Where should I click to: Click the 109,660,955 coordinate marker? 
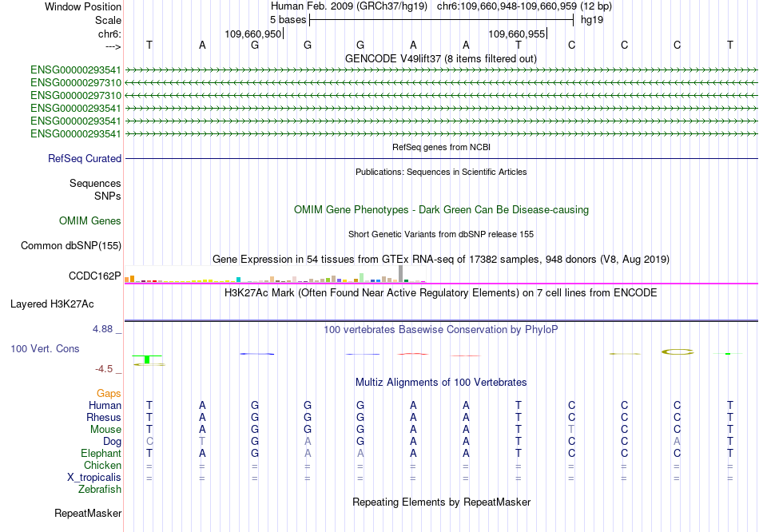pos(516,34)
